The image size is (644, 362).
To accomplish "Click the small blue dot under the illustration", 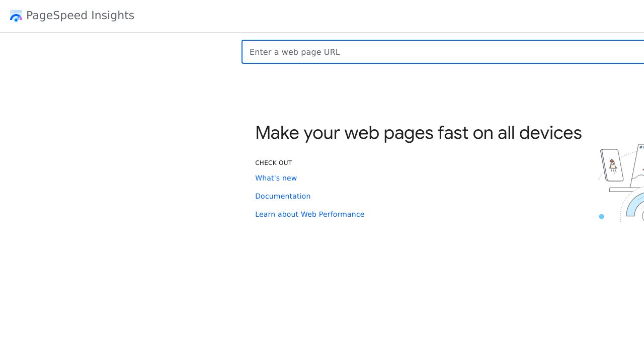I will tap(601, 217).
